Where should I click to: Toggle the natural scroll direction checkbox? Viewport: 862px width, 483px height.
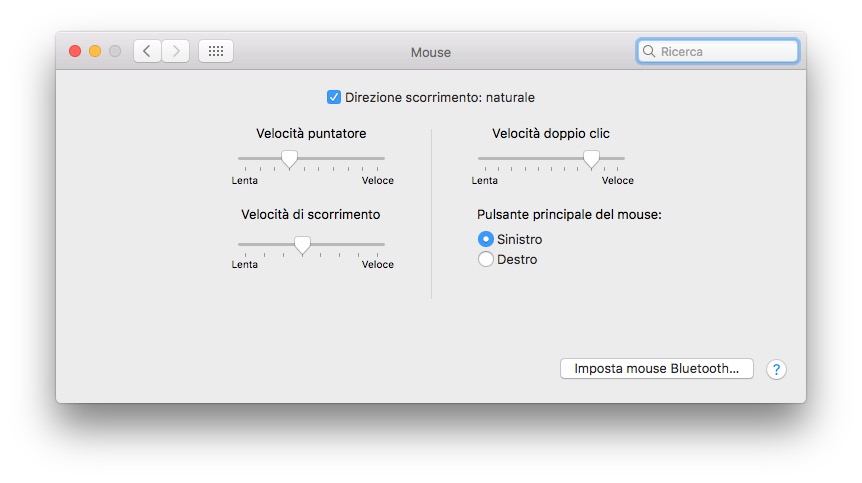(334, 97)
